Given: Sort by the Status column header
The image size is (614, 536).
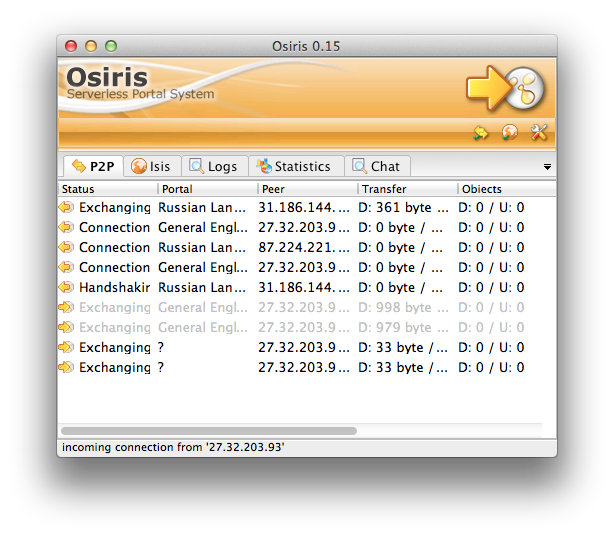Looking at the screenshot, I should [106, 189].
